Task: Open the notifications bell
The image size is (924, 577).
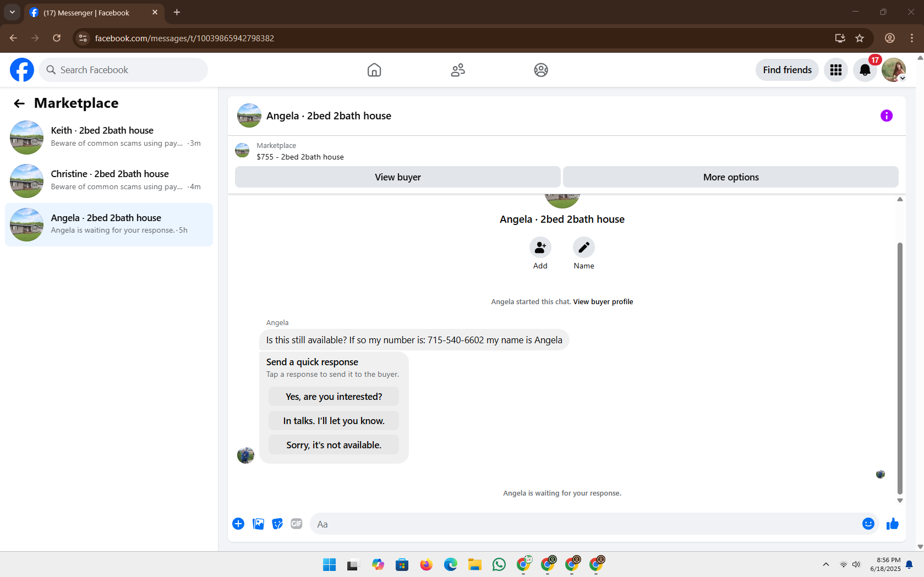Action: (x=865, y=70)
